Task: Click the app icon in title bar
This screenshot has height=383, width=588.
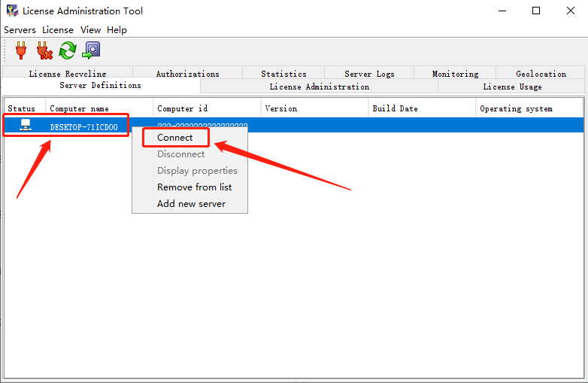Action: click(12, 11)
